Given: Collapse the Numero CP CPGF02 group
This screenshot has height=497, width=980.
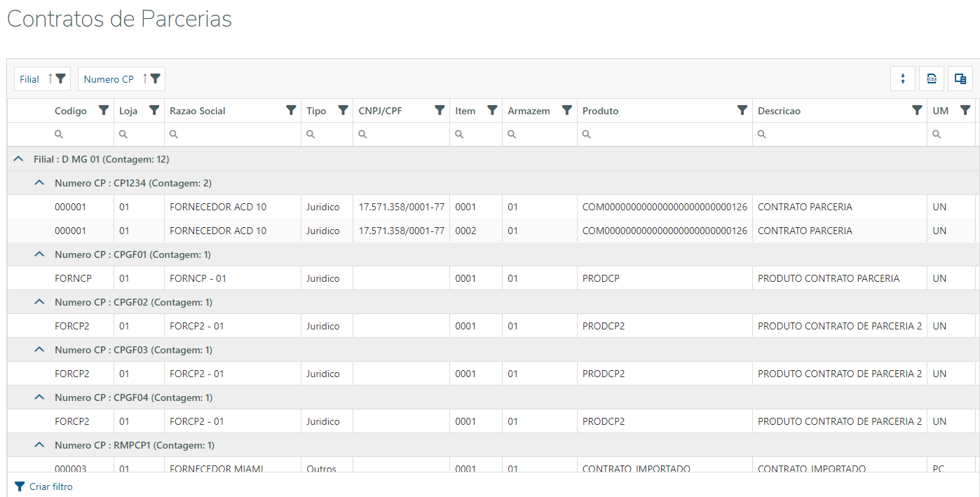Looking at the screenshot, I should click(x=40, y=302).
